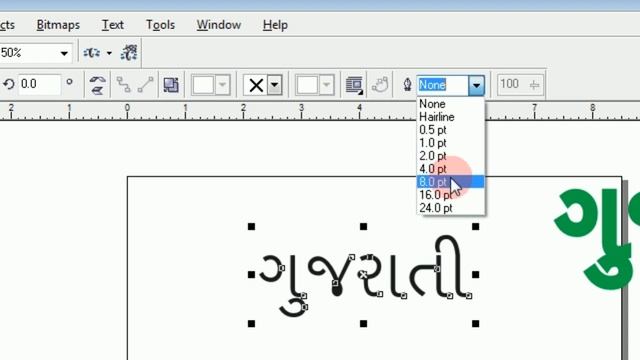The height and width of the screenshot is (360, 640).
Task: Click the line segment icon
Action: click(x=145, y=84)
